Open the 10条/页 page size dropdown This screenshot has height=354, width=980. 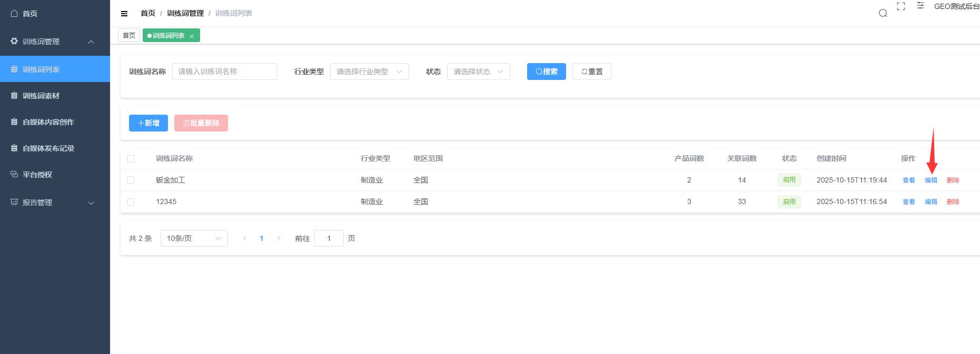pos(194,238)
